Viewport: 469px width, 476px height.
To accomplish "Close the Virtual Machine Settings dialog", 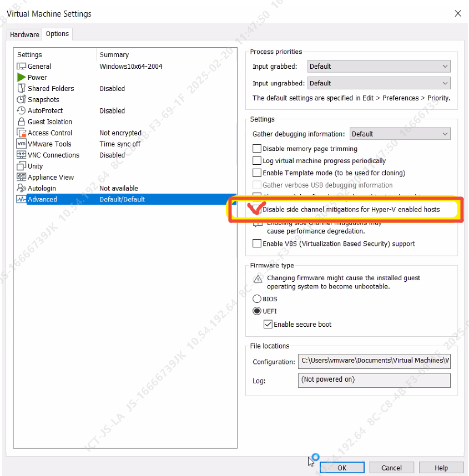I will click(x=458, y=13).
